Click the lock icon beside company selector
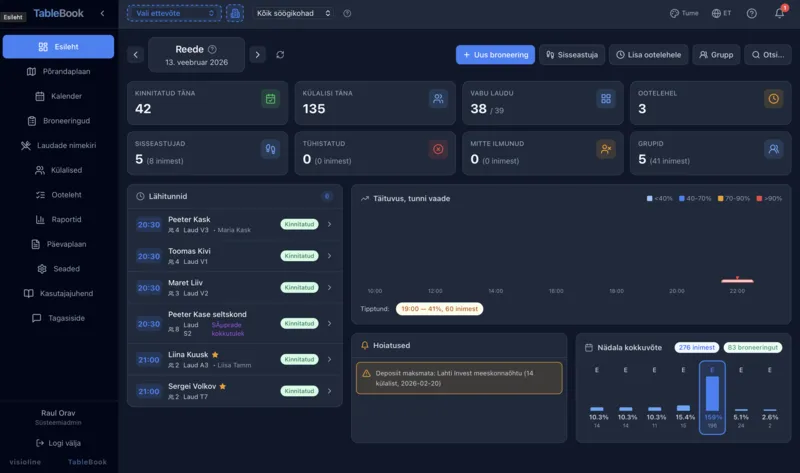 coord(235,13)
